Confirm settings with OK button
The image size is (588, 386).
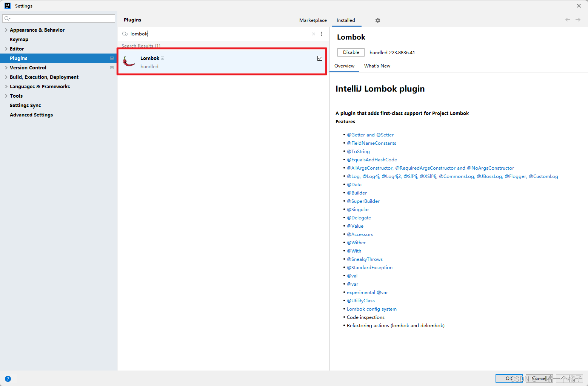(x=509, y=378)
